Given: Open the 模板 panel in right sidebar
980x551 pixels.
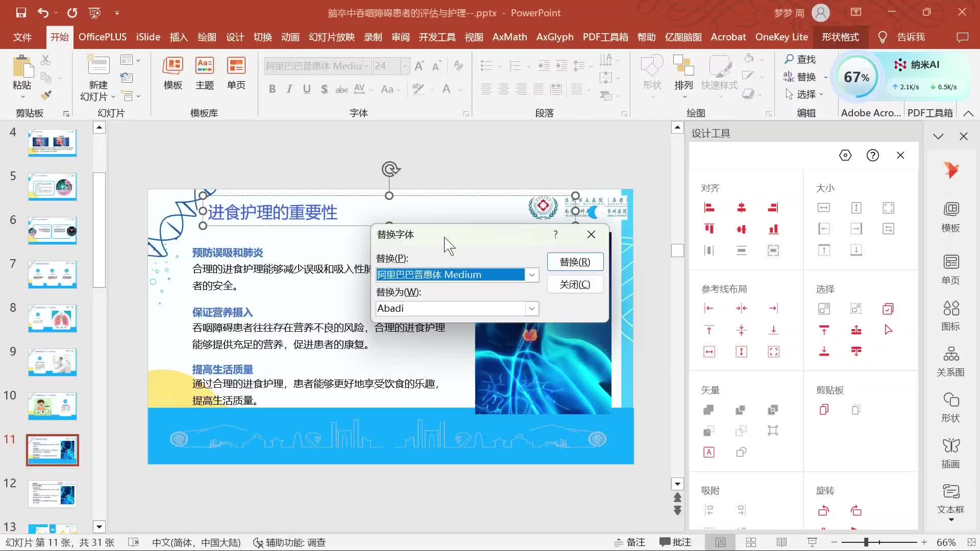Looking at the screenshot, I should 950,217.
